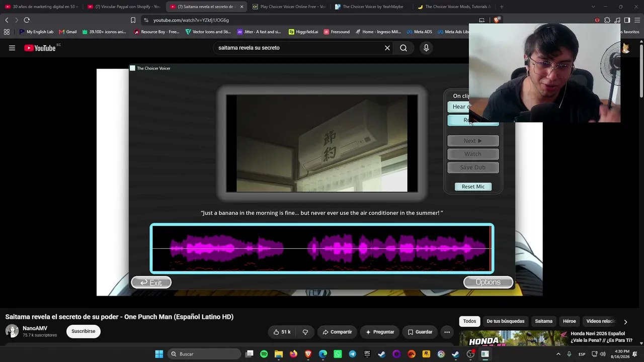
Task: Click the Next button in Choicer Voicer
Action: [473, 141]
